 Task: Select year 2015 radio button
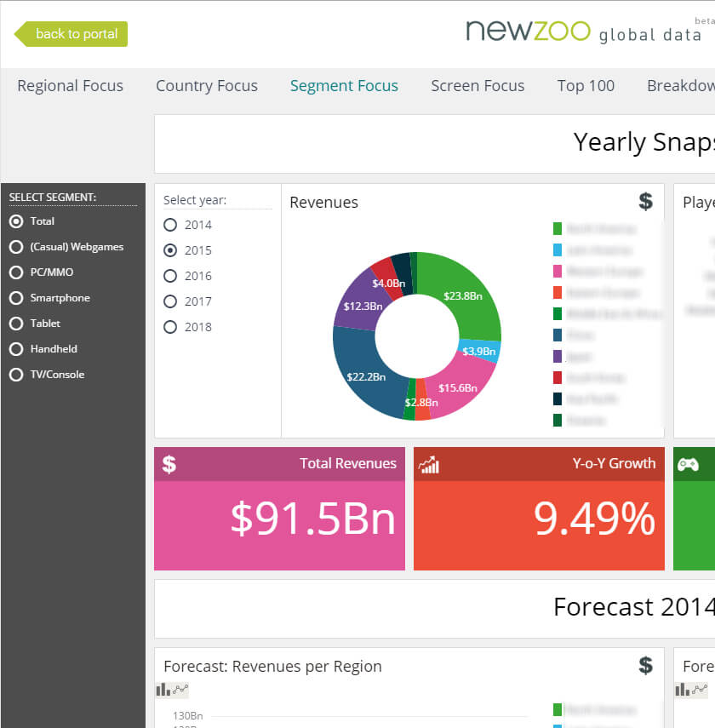[x=170, y=250]
